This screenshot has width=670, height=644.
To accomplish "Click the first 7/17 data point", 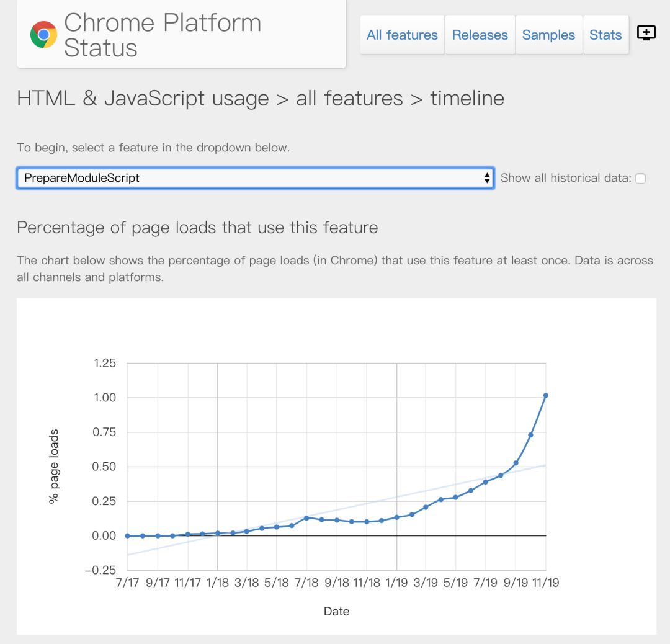I will tap(128, 535).
